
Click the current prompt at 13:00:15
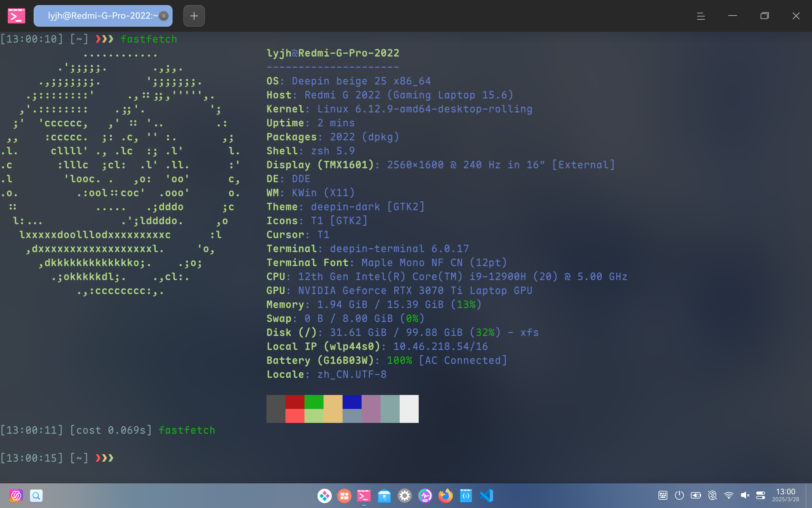pos(57,458)
